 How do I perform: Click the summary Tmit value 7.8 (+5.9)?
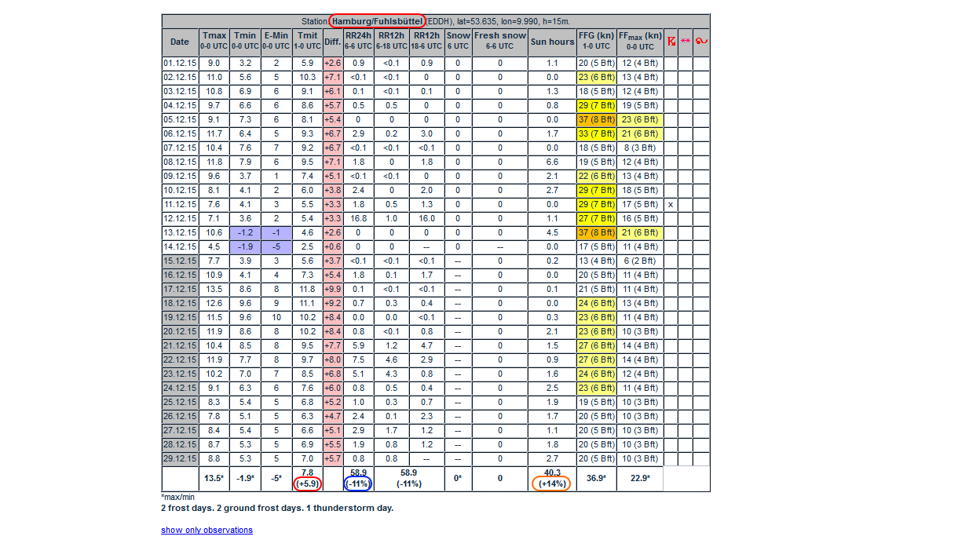[x=308, y=479]
